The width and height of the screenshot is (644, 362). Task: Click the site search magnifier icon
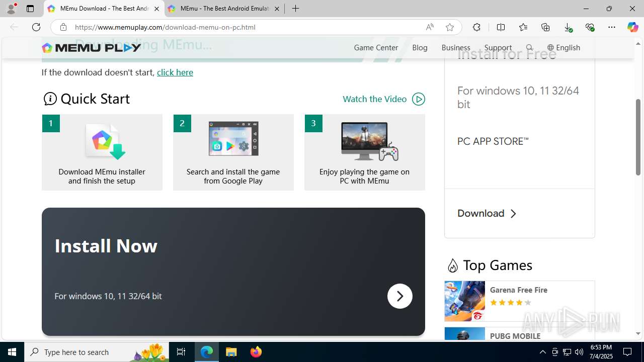529,47
